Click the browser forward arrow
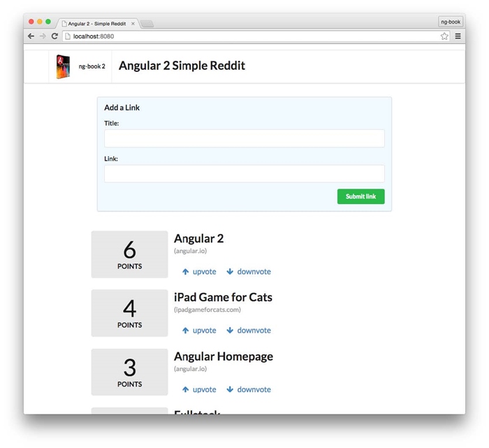The image size is (489, 448). click(x=42, y=36)
